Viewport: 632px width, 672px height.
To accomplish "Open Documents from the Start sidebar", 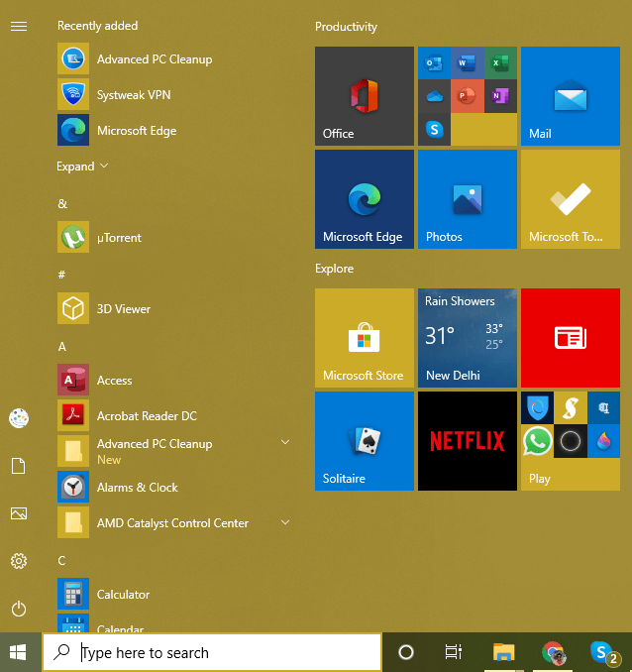I will point(19,466).
